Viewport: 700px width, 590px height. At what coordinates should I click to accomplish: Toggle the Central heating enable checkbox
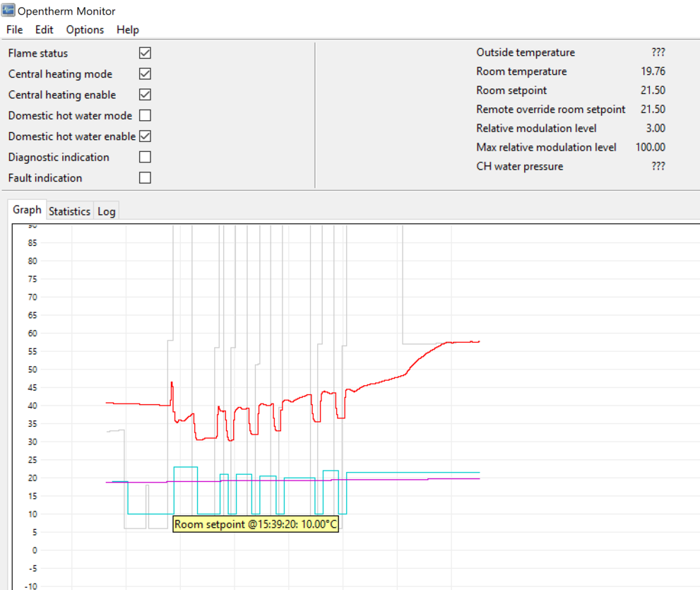145,95
